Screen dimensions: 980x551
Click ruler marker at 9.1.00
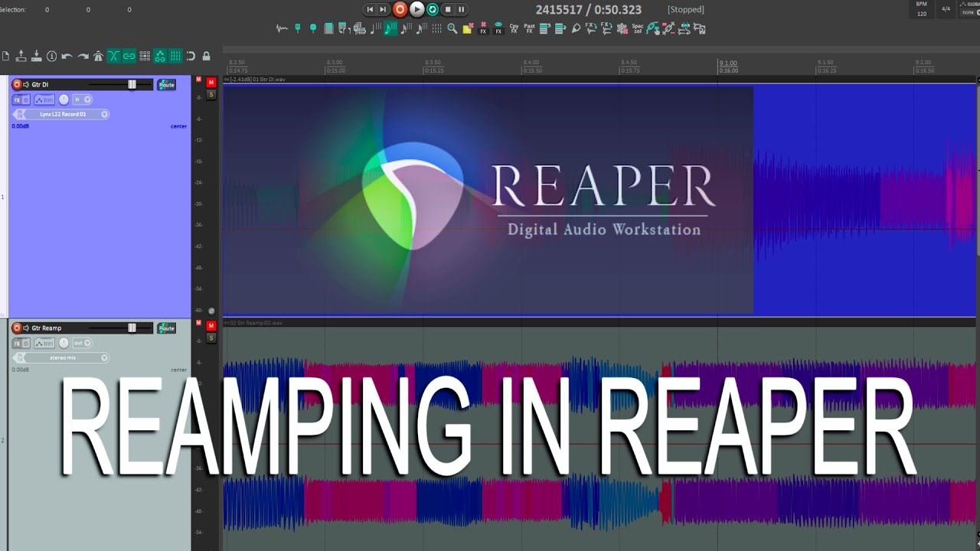tap(727, 63)
